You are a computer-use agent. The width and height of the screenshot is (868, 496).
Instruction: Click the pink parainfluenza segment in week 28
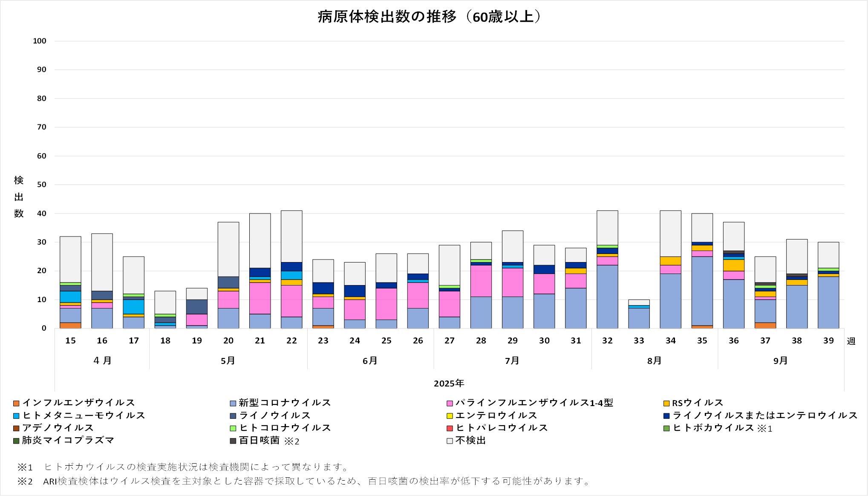(481, 281)
